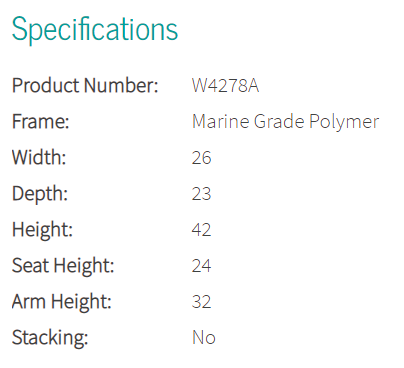Click the height value 42

(201, 230)
